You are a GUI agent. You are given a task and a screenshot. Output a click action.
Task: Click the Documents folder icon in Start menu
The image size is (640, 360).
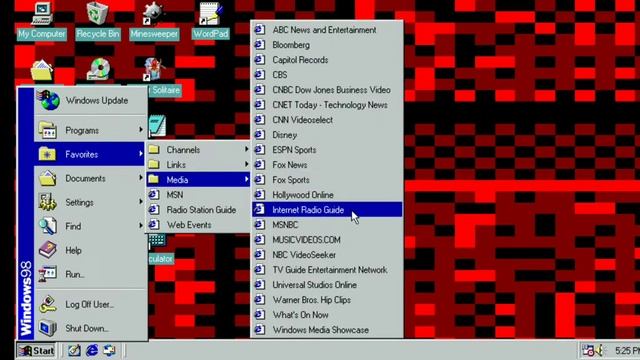pos(48,178)
